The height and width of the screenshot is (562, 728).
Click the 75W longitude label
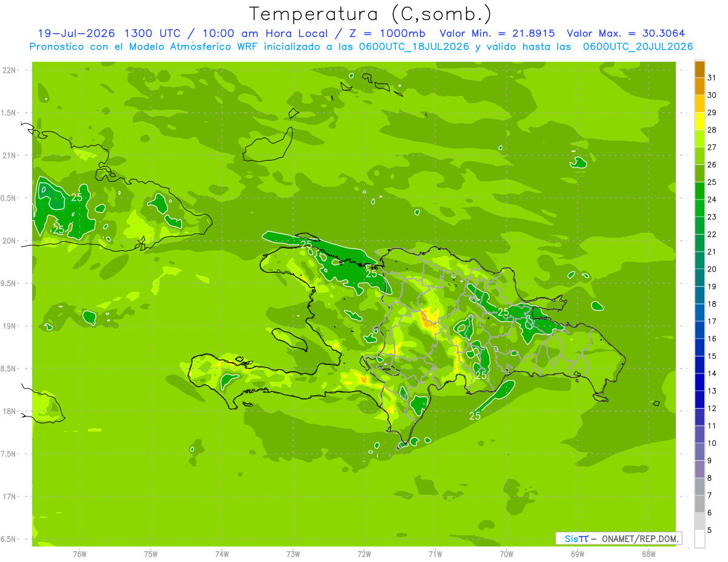pos(151,554)
